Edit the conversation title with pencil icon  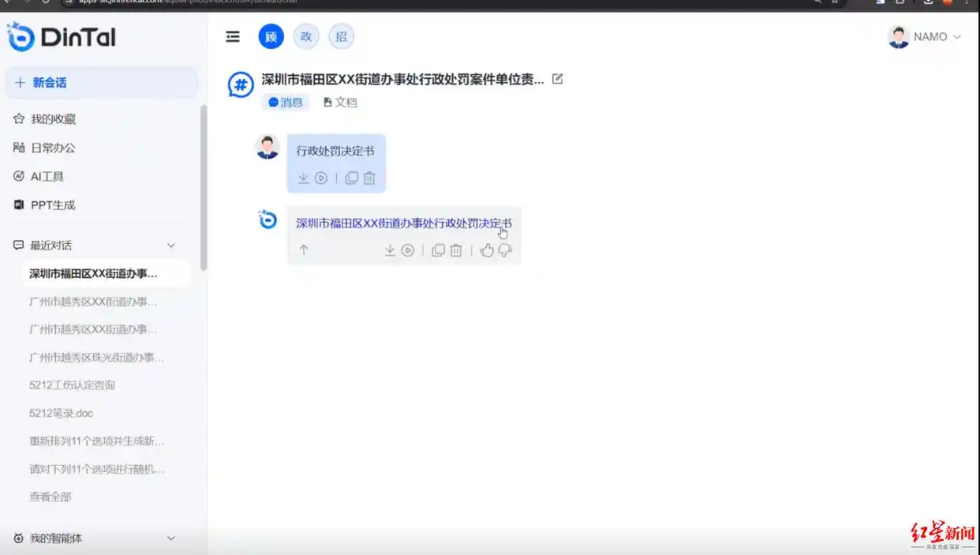pos(559,78)
